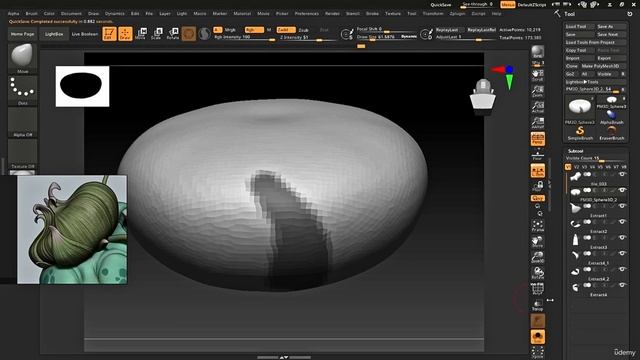Open the Alpha menu
Screen dimensions: 640x360
[x=13, y=13]
